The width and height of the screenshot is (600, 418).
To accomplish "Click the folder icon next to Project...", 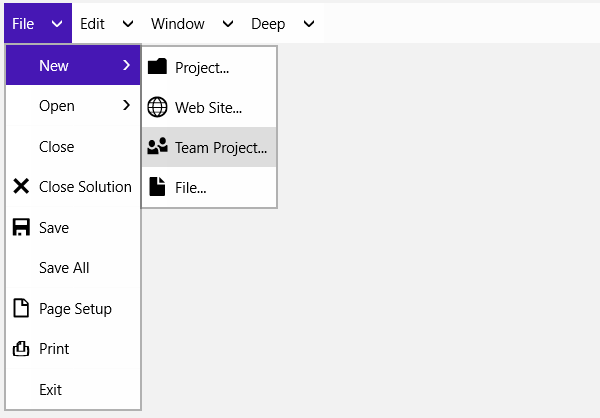I will [x=157, y=67].
